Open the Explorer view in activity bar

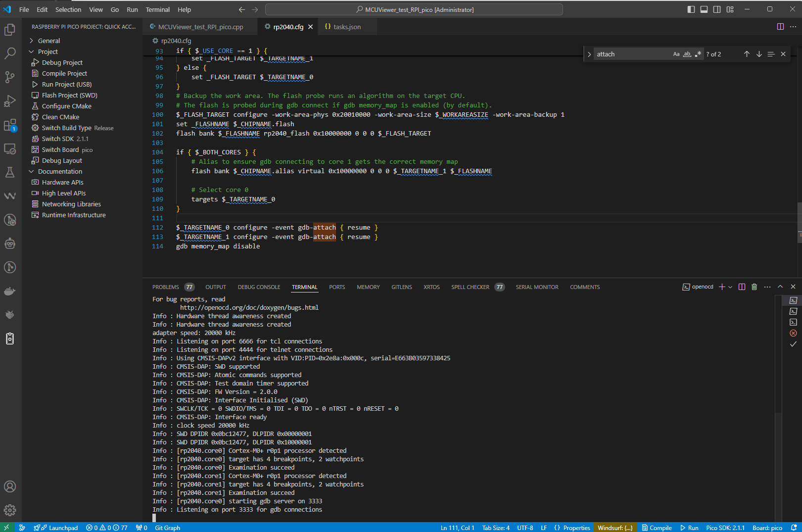(x=10, y=30)
